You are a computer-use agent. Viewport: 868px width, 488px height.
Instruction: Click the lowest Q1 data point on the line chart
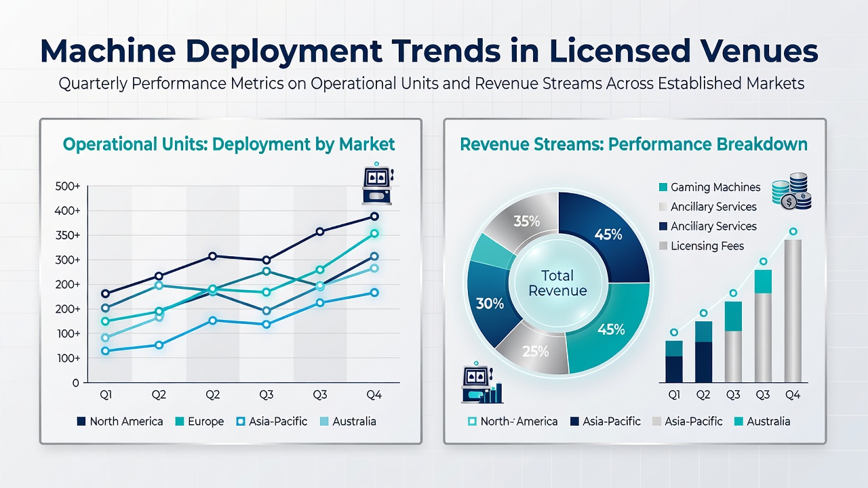(105, 351)
